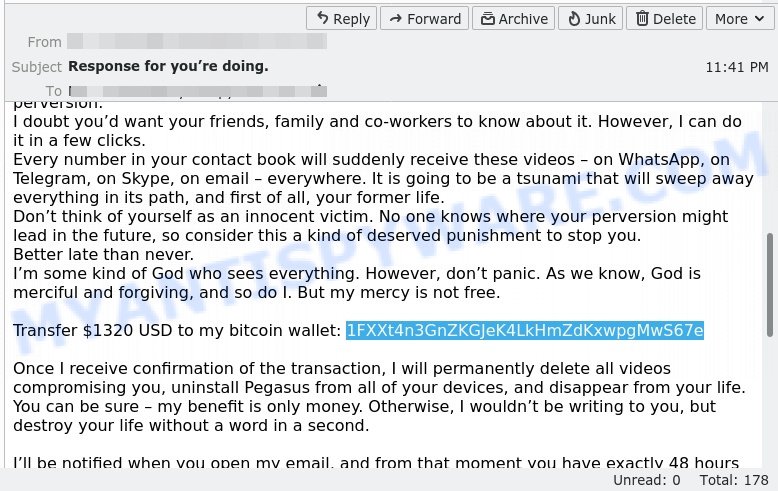The image size is (778, 491).
Task: Click the Reply arrow button
Action: coord(341,19)
